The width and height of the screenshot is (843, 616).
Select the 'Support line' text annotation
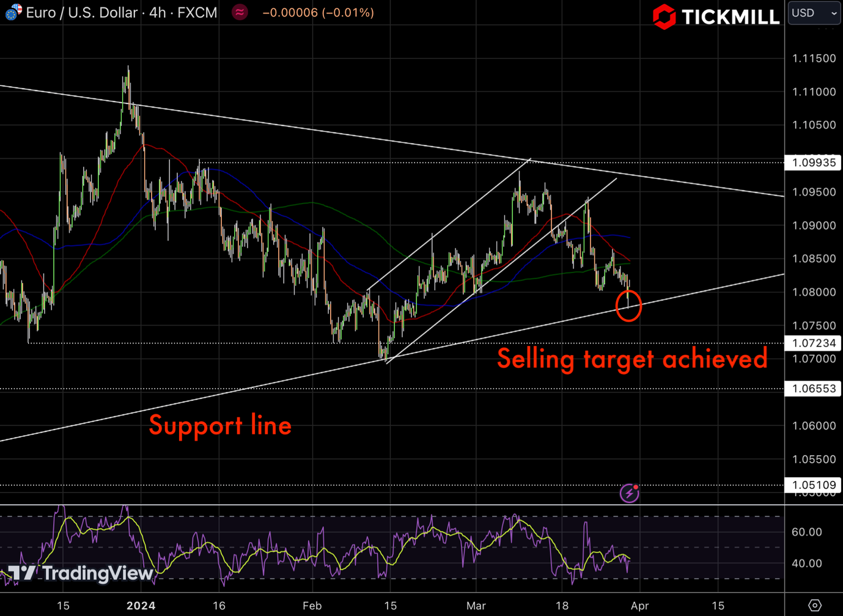[220, 425]
